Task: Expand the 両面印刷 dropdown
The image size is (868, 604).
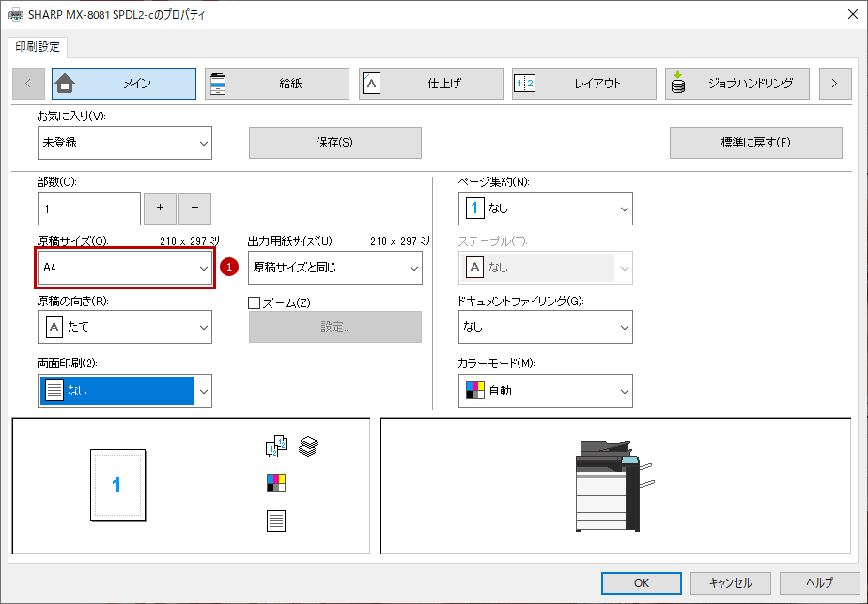Action: [125, 391]
